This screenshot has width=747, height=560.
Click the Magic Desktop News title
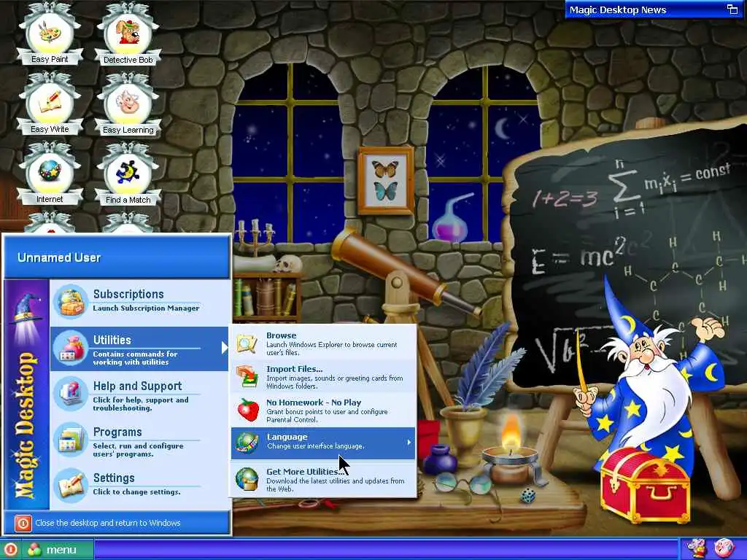(617, 9)
